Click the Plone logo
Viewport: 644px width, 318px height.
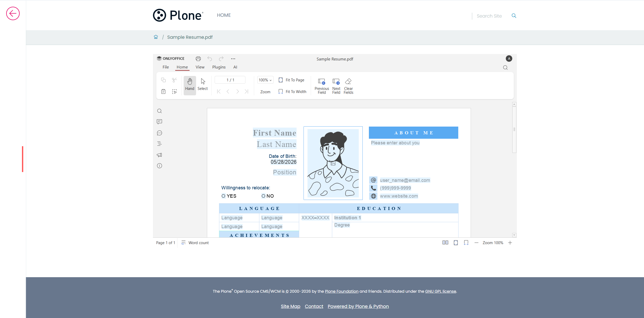[178, 15]
